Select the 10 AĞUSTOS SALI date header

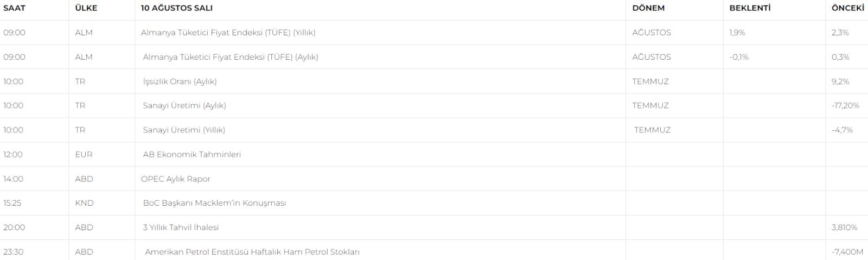(x=177, y=8)
